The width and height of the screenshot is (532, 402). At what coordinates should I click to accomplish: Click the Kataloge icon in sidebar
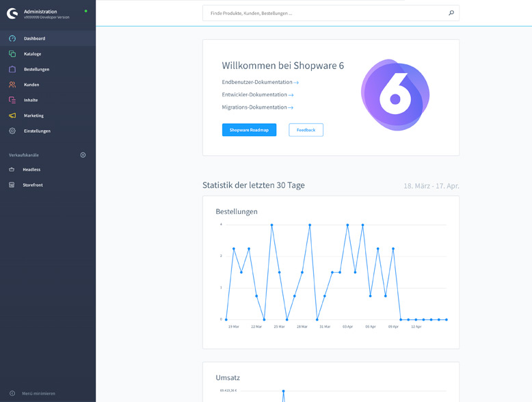12,54
